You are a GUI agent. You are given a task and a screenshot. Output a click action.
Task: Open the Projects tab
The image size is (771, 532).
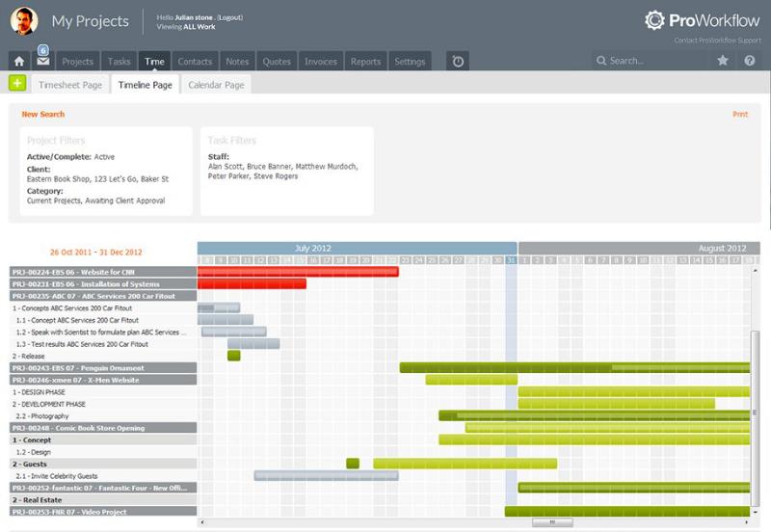click(78, 62)
